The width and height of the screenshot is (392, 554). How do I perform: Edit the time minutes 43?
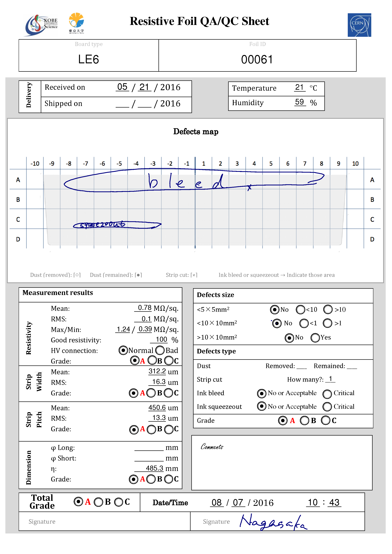coord(334,502)
